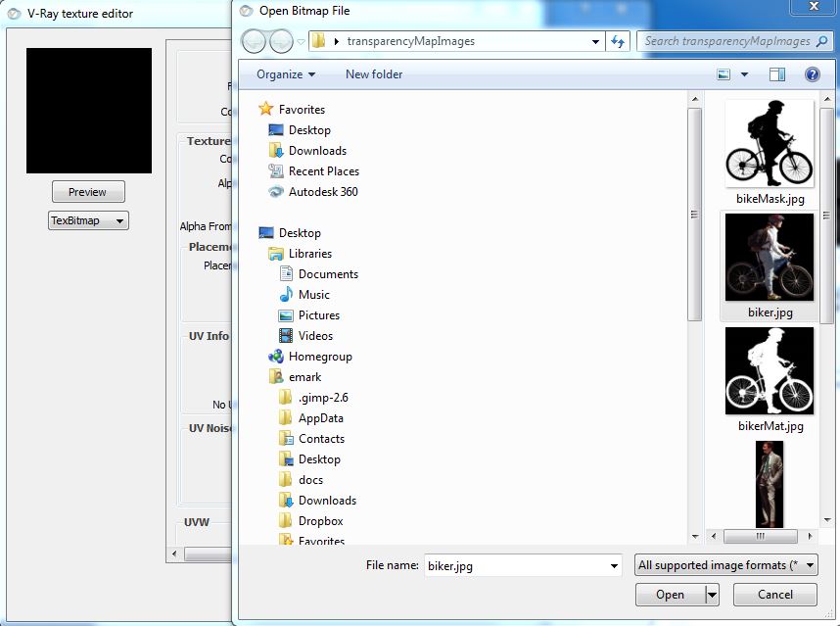Select the Homegroup icon in navigation tree
Screen dimensions: 840x626
275,357
